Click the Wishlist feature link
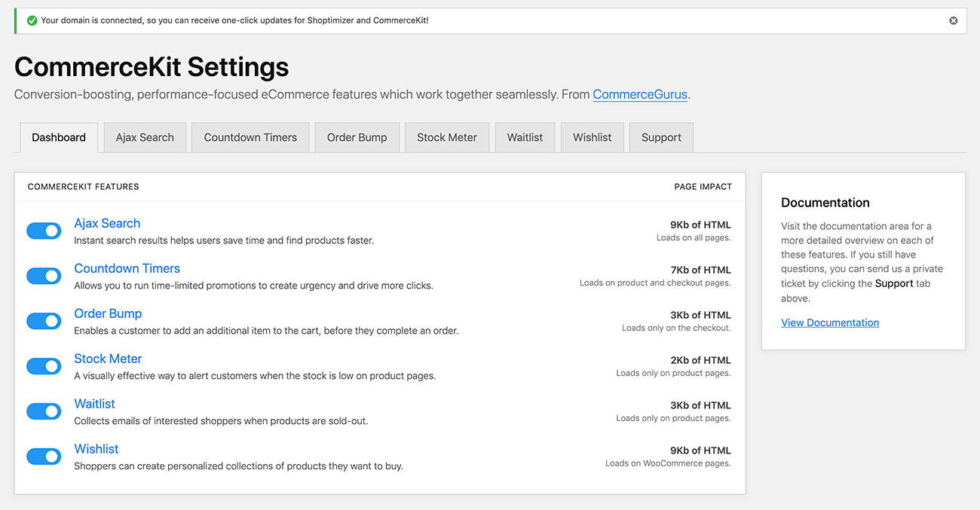980x510 pixels. tap(96, 449)
